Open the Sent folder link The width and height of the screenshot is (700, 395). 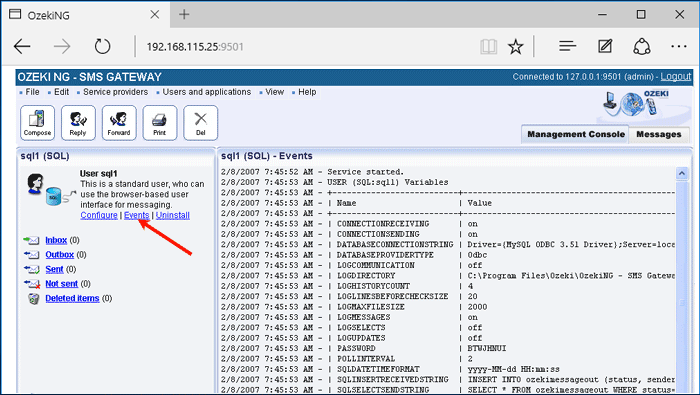pos(54,269)
